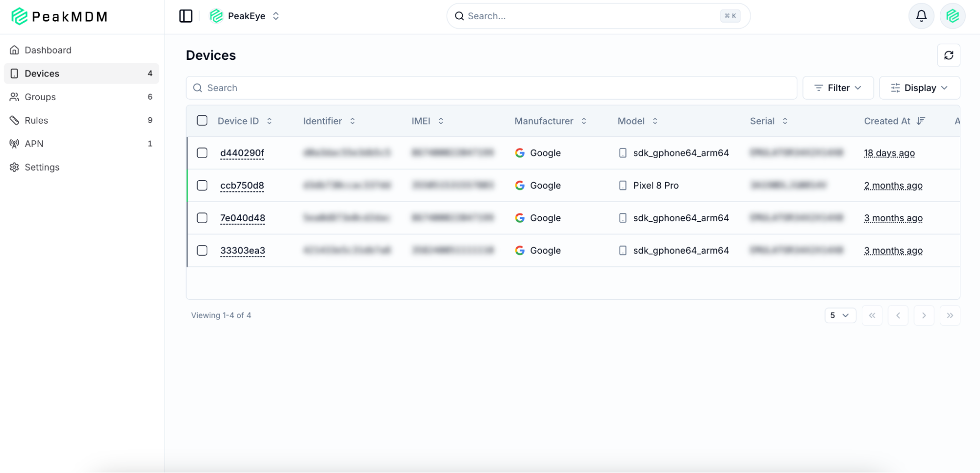Viewport: 980px width, 473px height.
Task: Click the sidebar toggle panel icon
Action: [186, 16]
